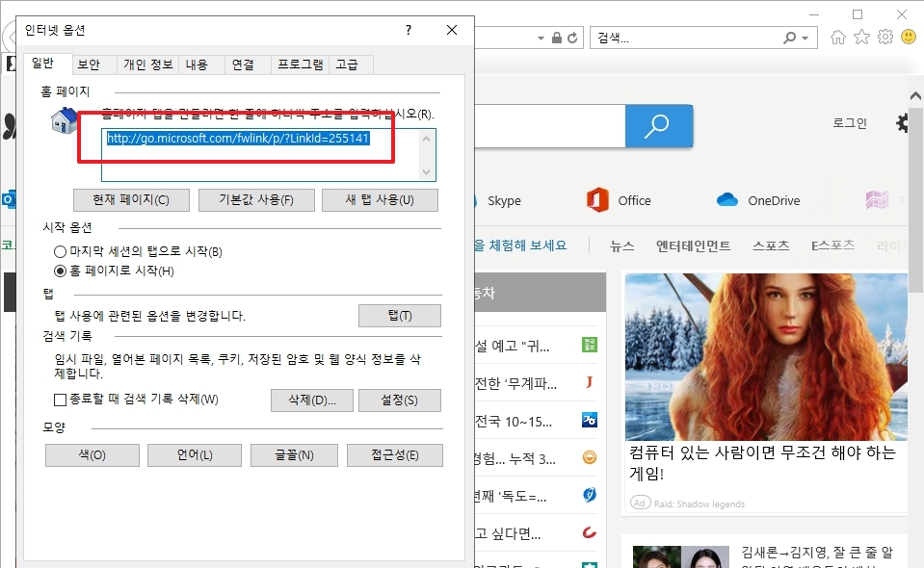Open the red-haired woman game ad thumbnail
924x568 pixels.
click(766, 356)
